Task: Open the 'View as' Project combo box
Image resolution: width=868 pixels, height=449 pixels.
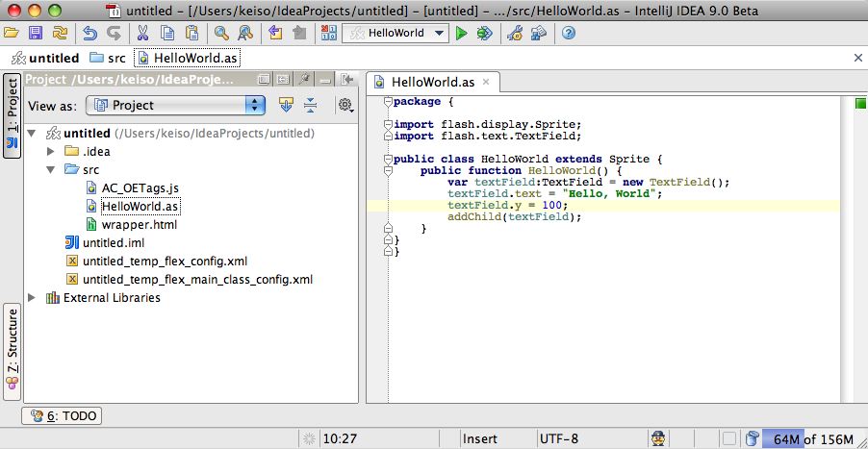Action: point(175,105)
